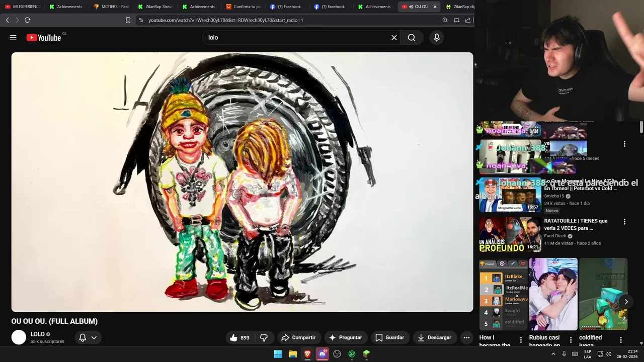The height and width of the screenshot is (362, 644).
Task: Open the LOLO channel name link
Action: tap(38, 334)
